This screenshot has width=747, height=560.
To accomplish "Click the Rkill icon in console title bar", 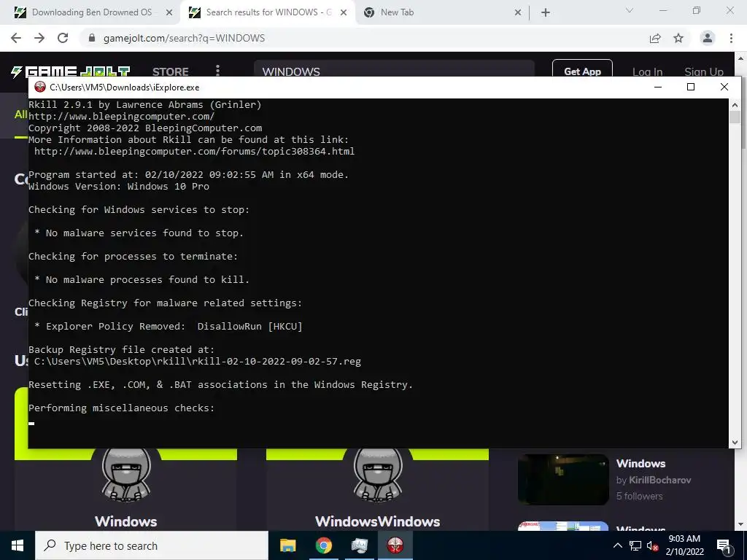I will (40, 87).
